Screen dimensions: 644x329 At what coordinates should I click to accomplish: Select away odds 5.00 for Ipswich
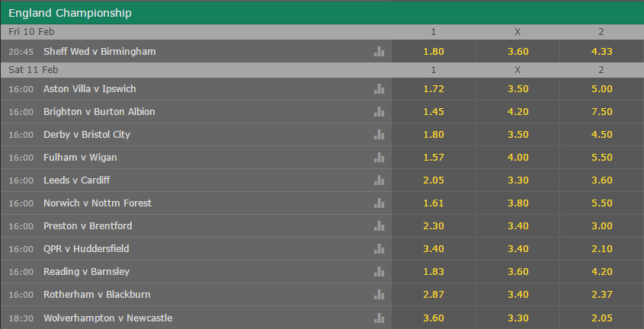tap(601, 88)
